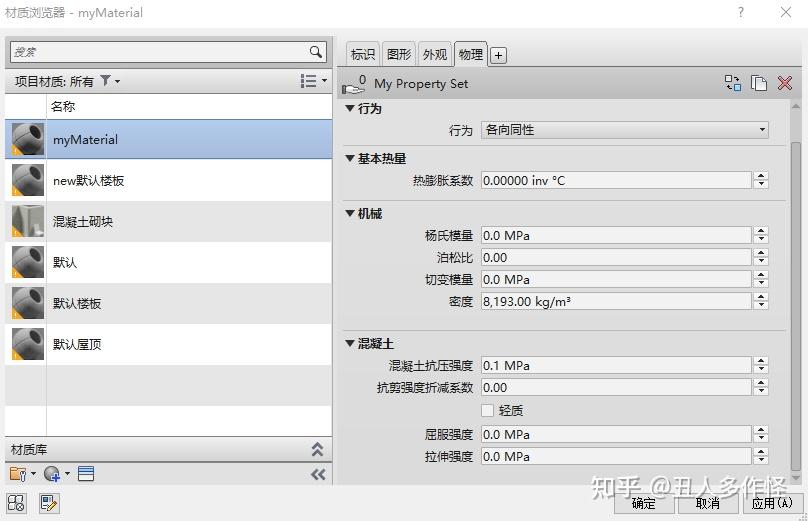Click the project materials filter funnel icon
This screenshot has height=521, width=808.
105,80
